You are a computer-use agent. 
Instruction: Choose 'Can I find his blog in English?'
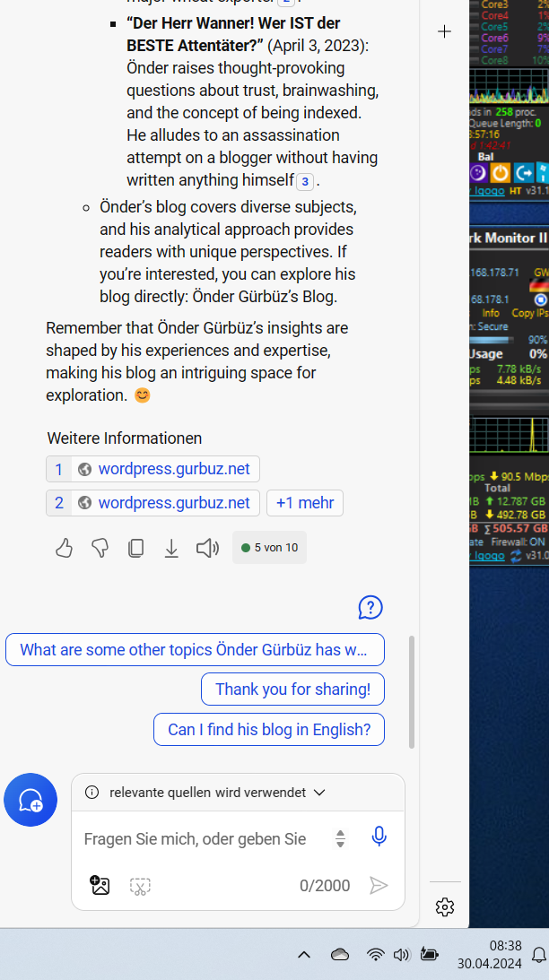click(269, 730)
